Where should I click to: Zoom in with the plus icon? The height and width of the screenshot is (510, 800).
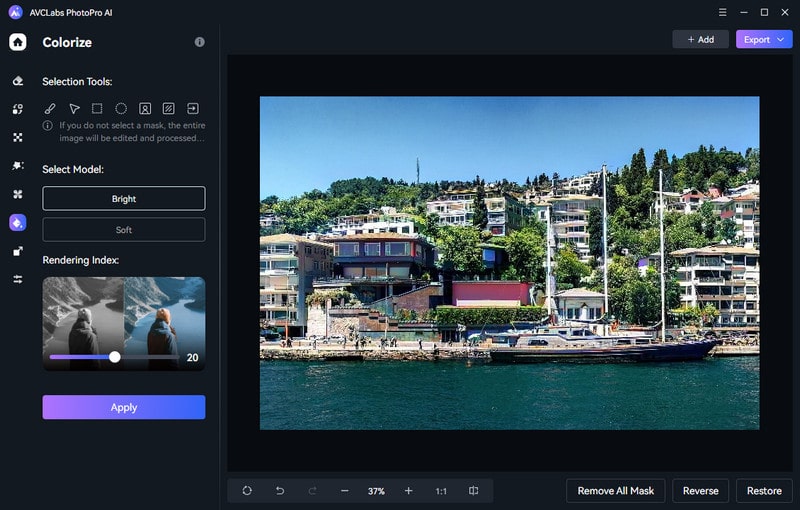(409, 491)
